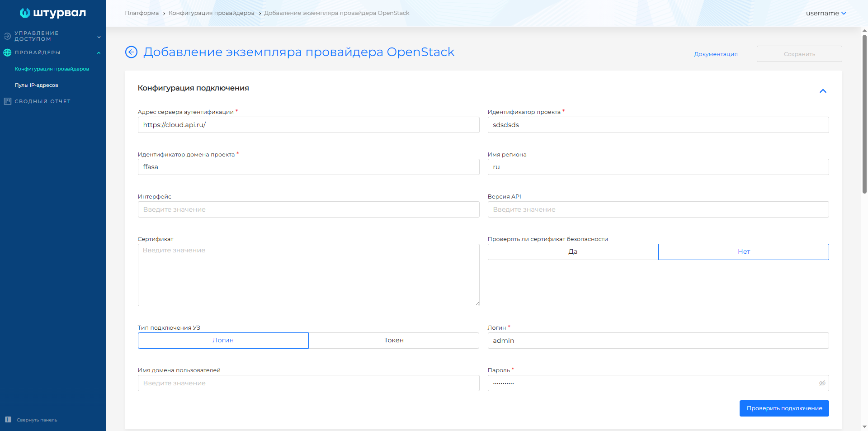
Task: Reveal the password using the eye icon
Action: [821, 383]
